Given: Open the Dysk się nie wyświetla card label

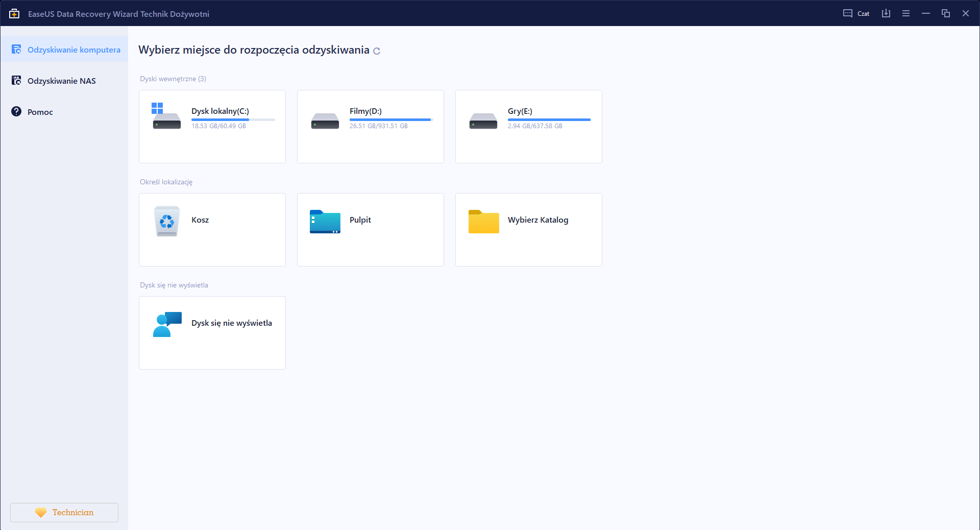Looking at the screenshot, I should (232, 323).
